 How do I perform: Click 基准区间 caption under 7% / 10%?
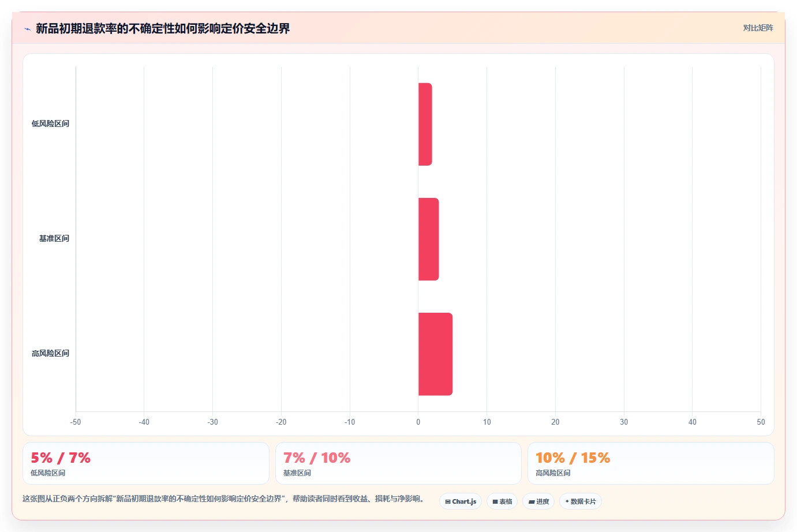pos(297,473)
